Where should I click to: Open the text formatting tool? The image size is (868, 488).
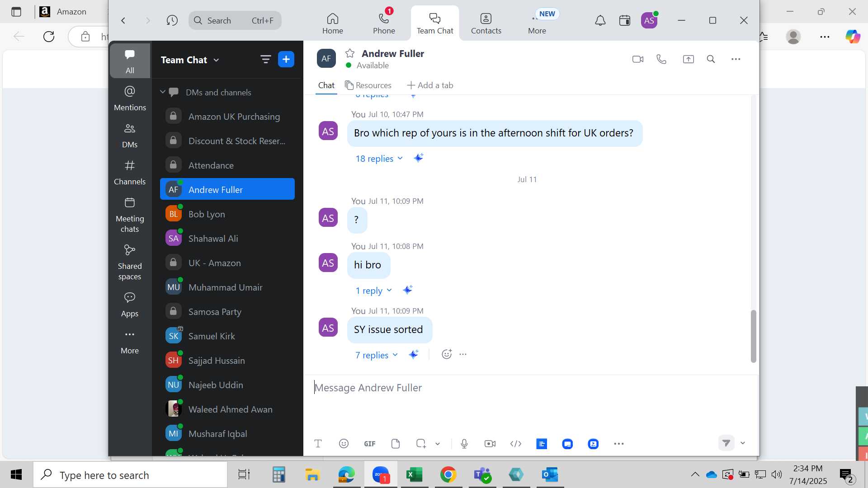point(318,444)
